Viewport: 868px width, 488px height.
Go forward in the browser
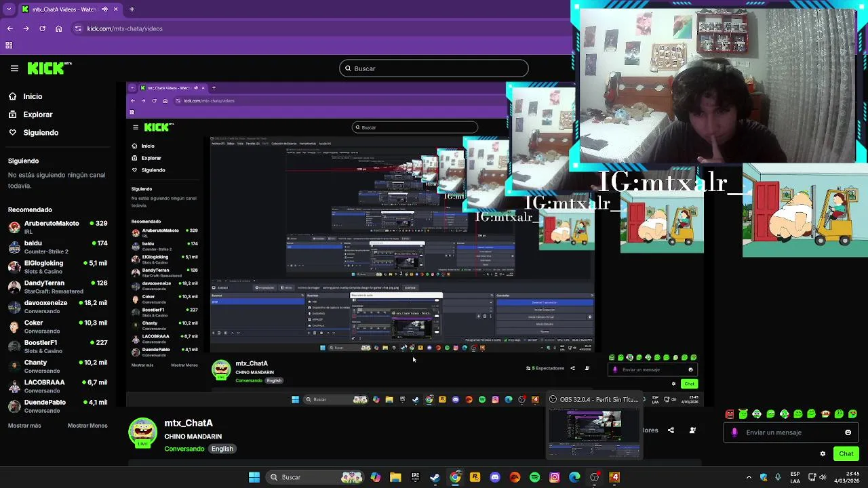26,28
